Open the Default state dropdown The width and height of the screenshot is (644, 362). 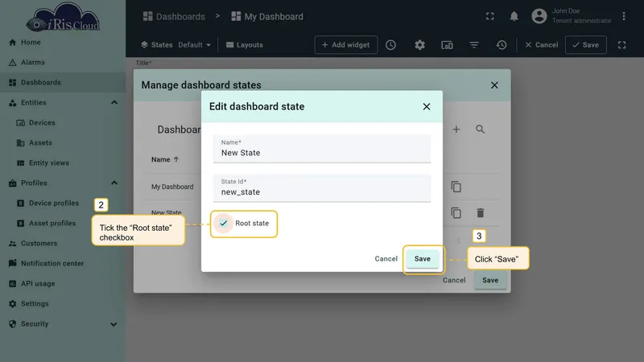[194, 45]
